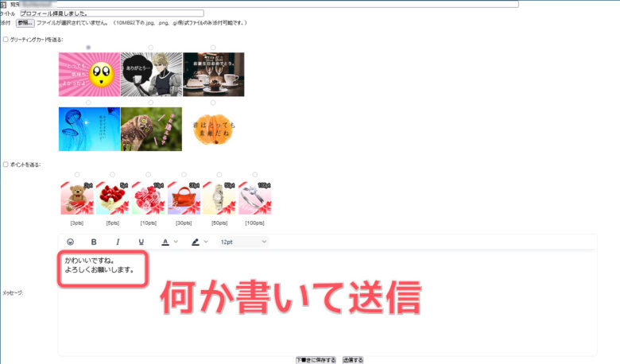Screen dimensions: 620x364
Task: Apply the highlight marker pen icon
Action: pos(195,242)
